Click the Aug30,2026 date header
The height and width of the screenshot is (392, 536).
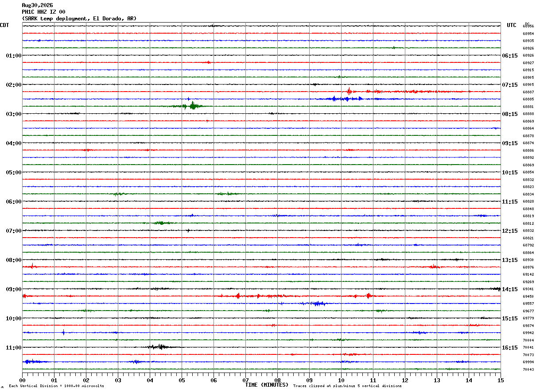(x=37, y=5)
